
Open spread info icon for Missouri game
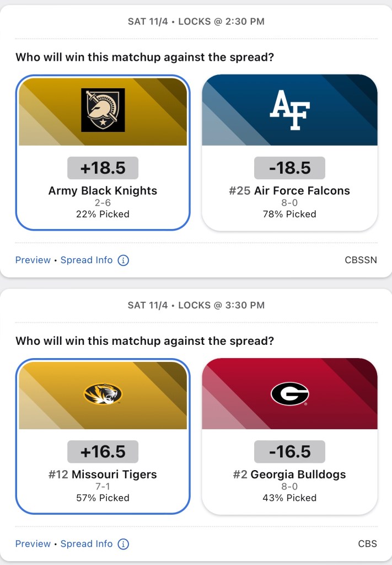point(123,543)
